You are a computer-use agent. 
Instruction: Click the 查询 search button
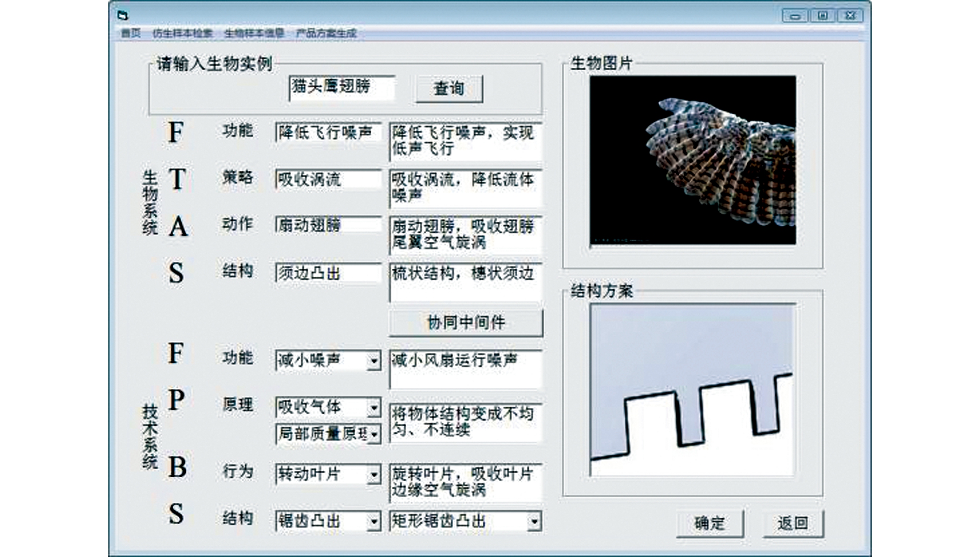[449, 88]
